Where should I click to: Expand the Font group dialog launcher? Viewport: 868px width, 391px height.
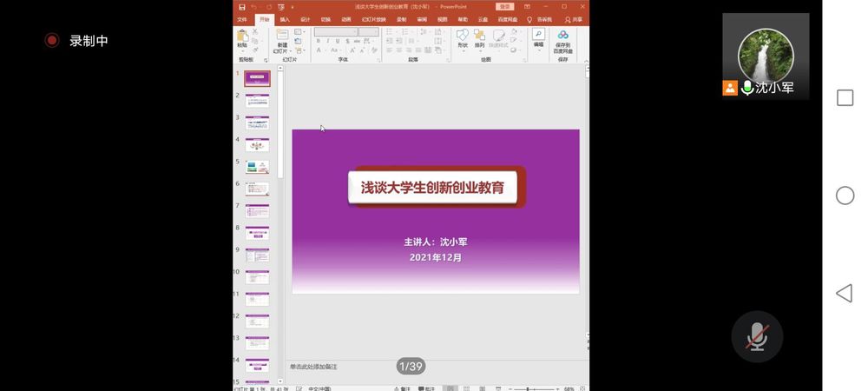[378, 60]
